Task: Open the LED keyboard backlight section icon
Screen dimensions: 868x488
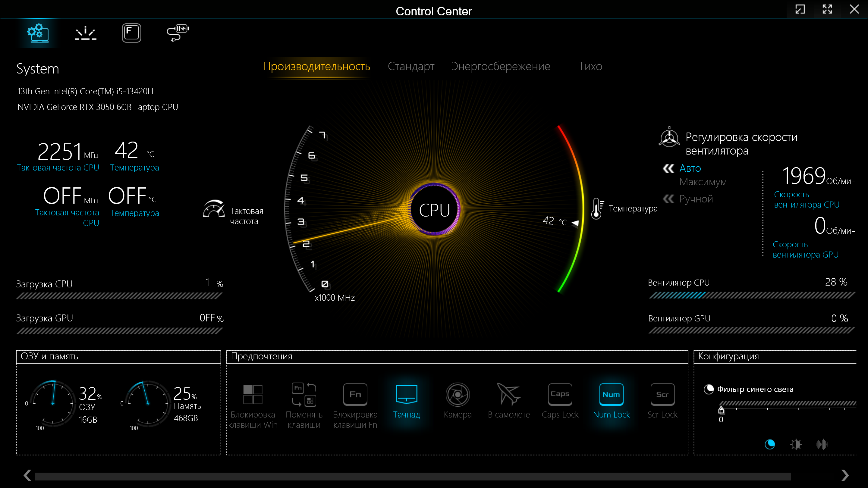Action: pos(85,33)
